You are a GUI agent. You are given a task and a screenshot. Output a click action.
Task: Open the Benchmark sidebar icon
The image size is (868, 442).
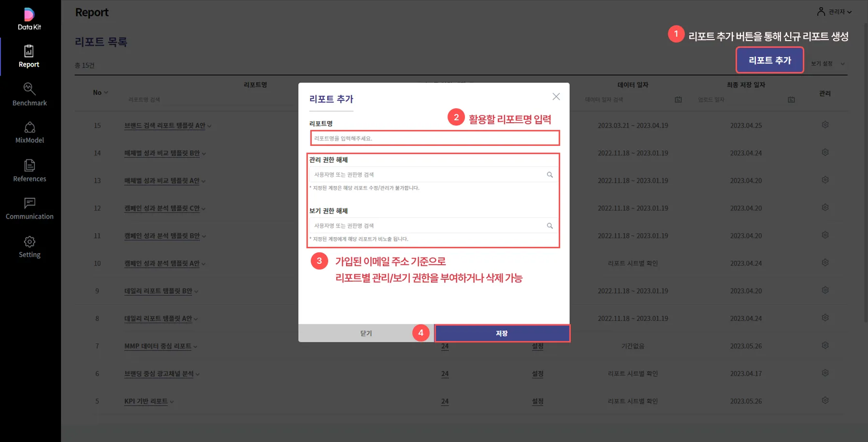[x=29, y=89]
